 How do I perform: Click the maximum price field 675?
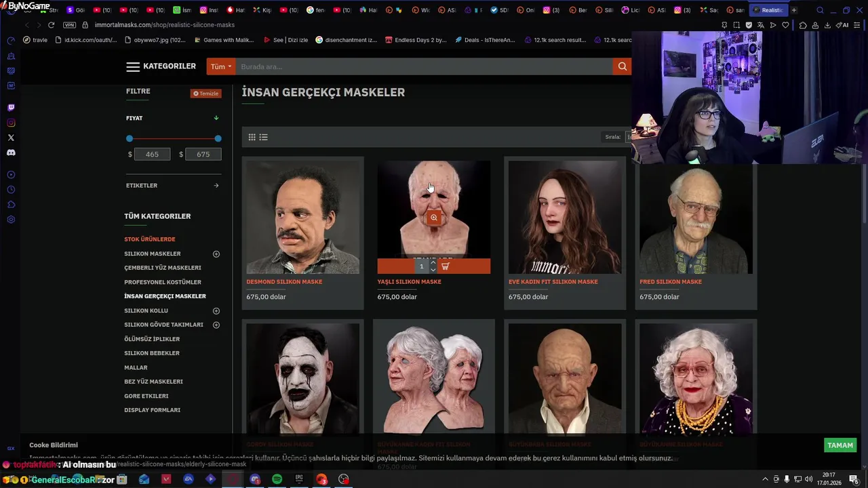[203, 155]
